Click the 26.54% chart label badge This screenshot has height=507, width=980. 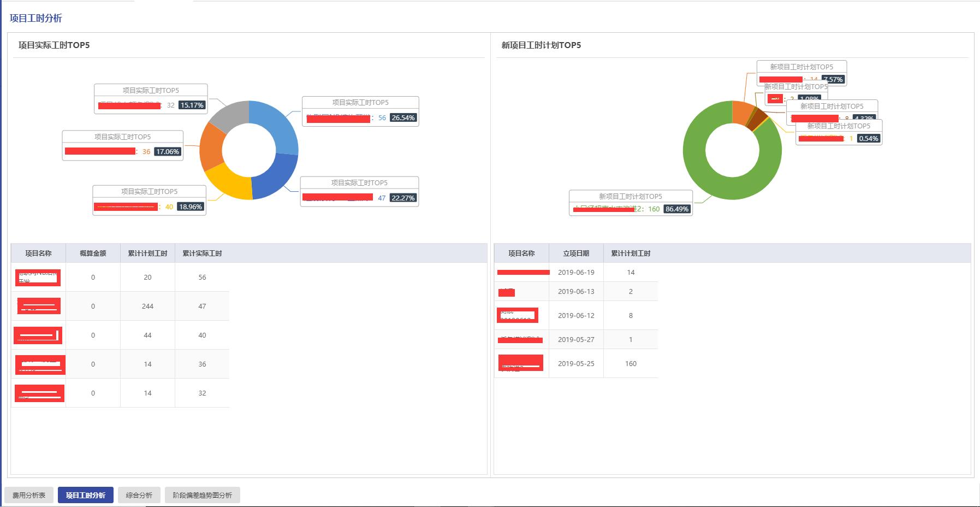pos(403,118)
